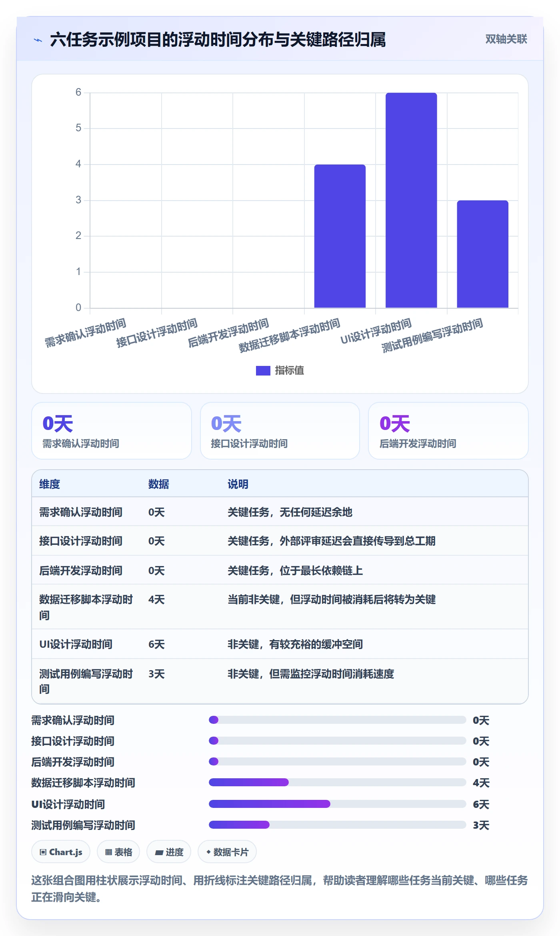The height and width of the screenshot is (936, 560).
Task: Click the 数据 table column header
Action: [x=159, y=484]
